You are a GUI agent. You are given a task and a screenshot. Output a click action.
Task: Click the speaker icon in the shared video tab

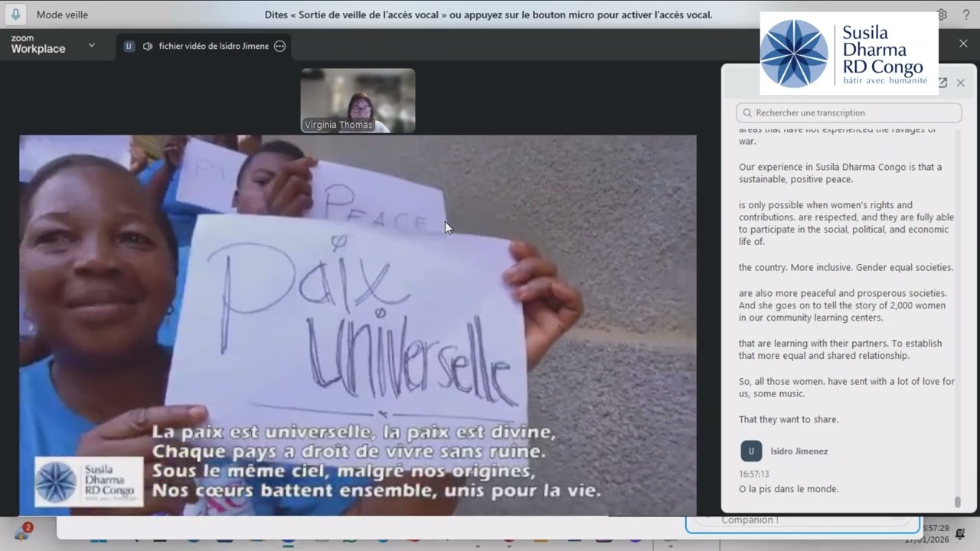coord(148,46)
